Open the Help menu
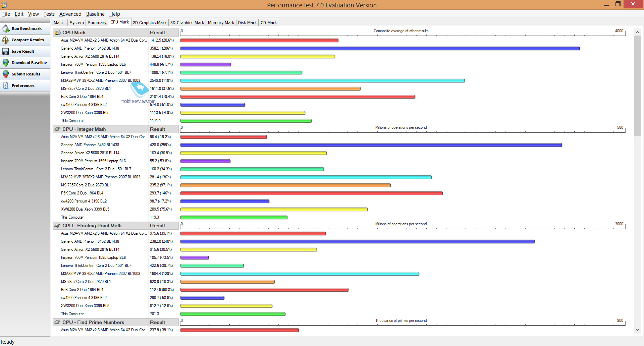 (x=114, y=14)
